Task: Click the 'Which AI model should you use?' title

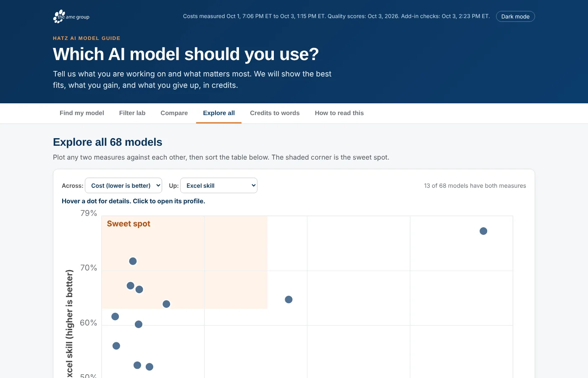Action: [x=186, y=54]
